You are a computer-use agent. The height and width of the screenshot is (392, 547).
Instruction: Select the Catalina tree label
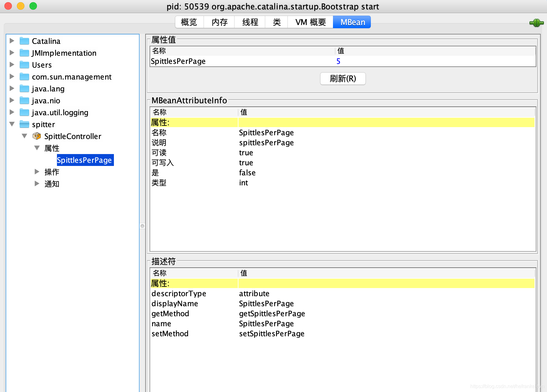click(x=46, y=41)
